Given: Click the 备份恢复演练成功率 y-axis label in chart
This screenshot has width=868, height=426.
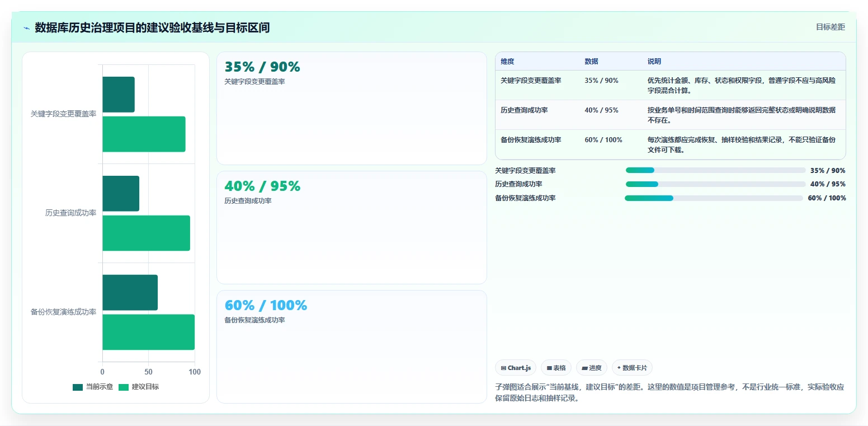Looking at the screenshot, I should coord(63,312).
